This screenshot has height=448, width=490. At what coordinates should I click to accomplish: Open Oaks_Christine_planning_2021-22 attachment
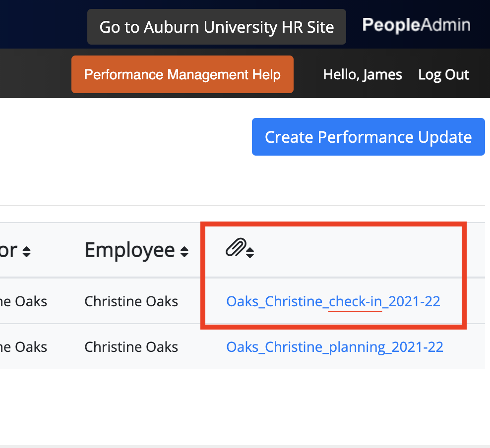335,347
